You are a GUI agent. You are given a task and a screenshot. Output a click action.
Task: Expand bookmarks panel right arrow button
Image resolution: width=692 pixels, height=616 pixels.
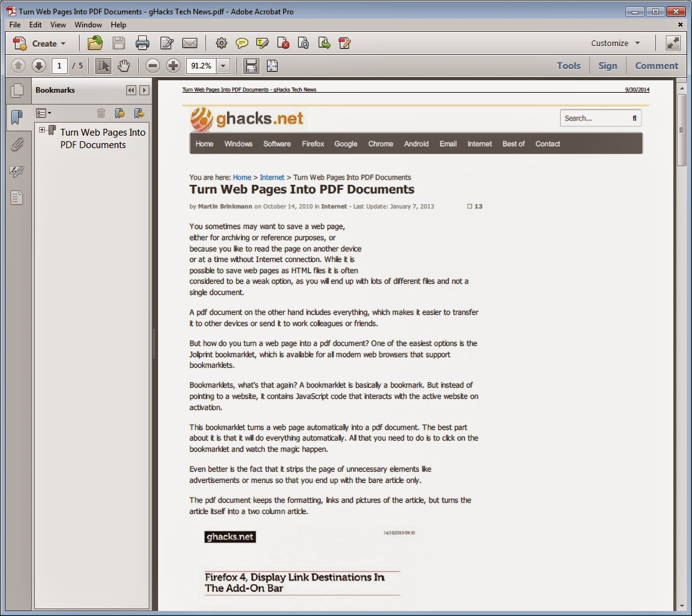(x=144, y=90)
